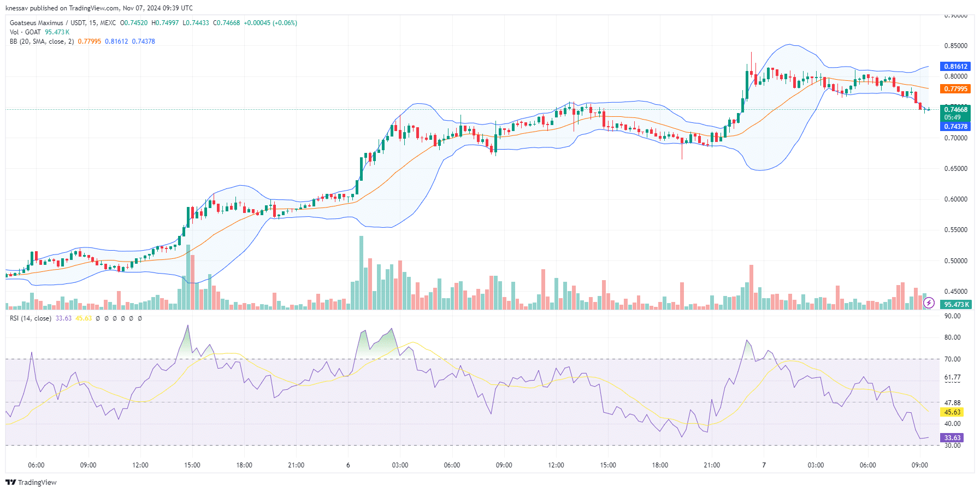Click the orange 0.77995 price axis tag

click(955, 89)
